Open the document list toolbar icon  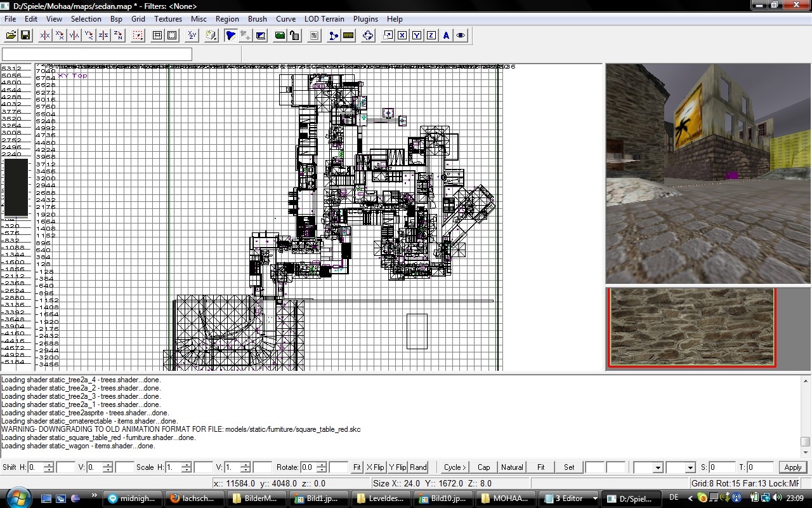coord(314,36)
